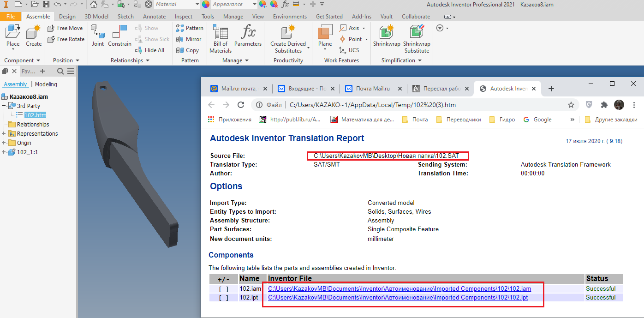The width and height of the screenshot is (644, 318).
Task: Click the Axis work feature tool
Action: [350, 28]
